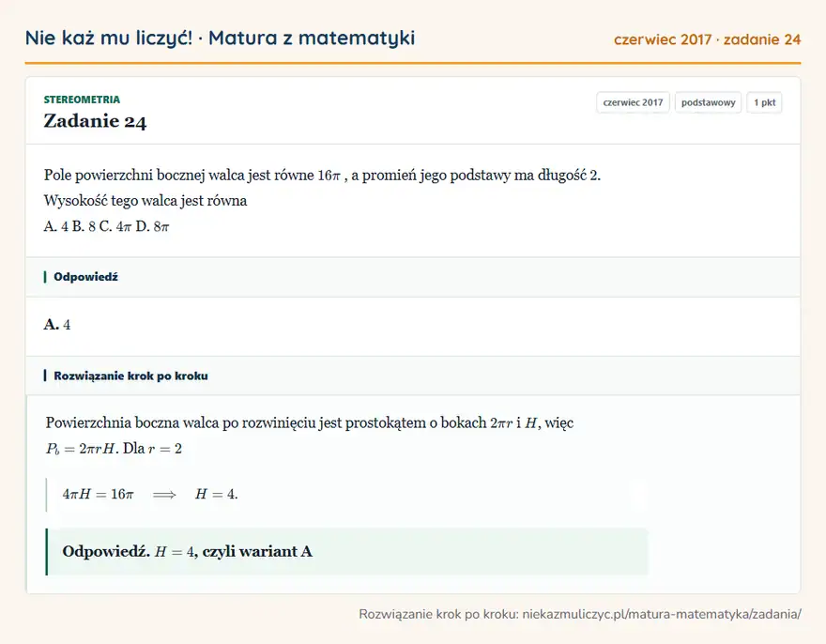This screenshot has width=826, height=644.
Task: Click the line 'Wysokość tego walca jest równa'
Action: click(x=145, y=201)
